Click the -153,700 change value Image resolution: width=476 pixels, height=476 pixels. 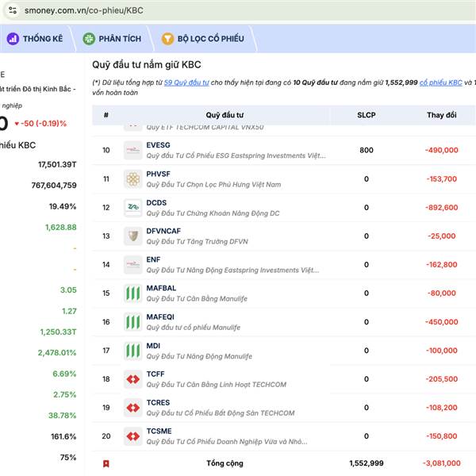tap(442, 179)
